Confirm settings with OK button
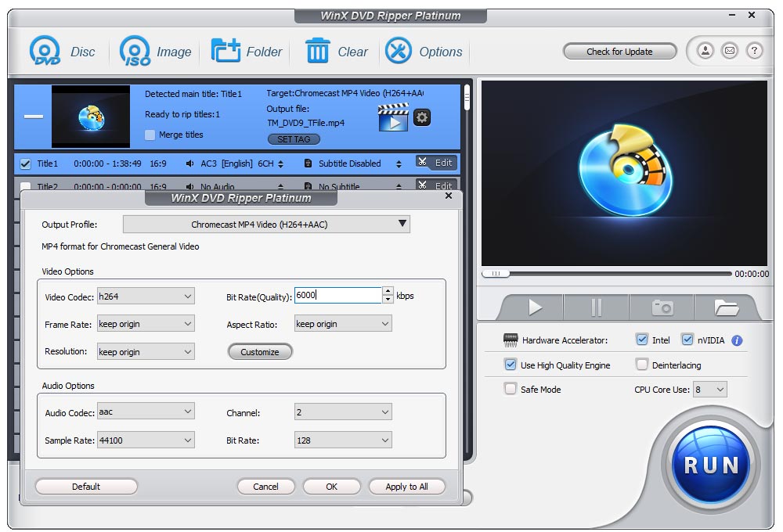 click(331, 486)
